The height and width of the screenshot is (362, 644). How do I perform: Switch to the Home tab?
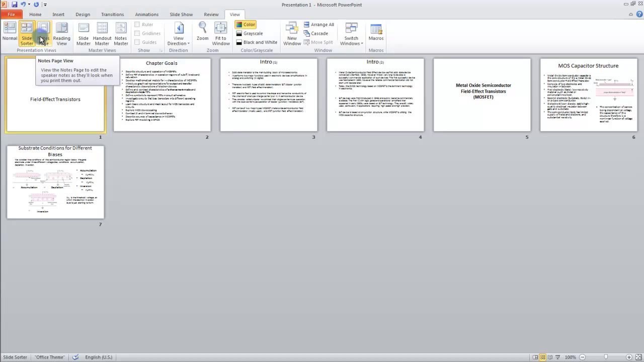click(x=35, y=15)
